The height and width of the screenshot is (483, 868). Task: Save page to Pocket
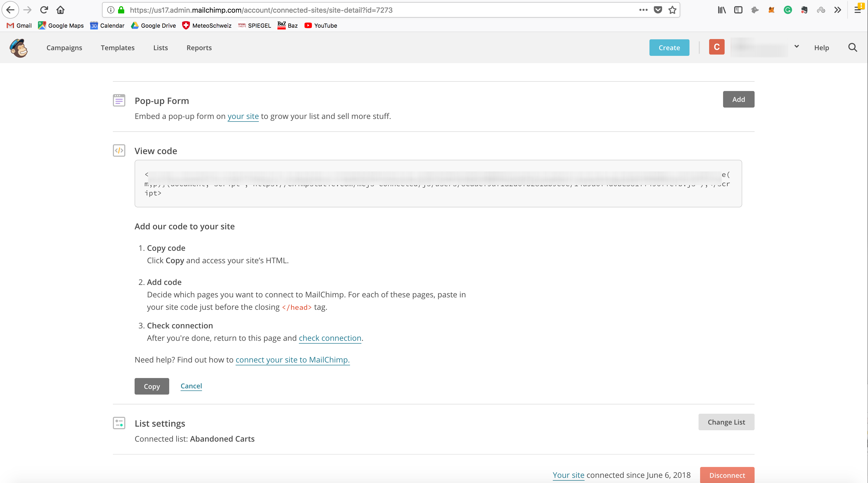(658, 10)
